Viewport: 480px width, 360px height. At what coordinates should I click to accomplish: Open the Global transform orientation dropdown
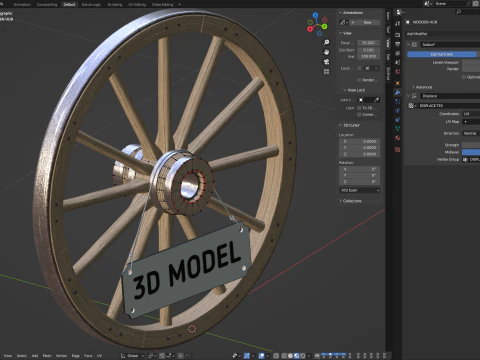(133, 356)
